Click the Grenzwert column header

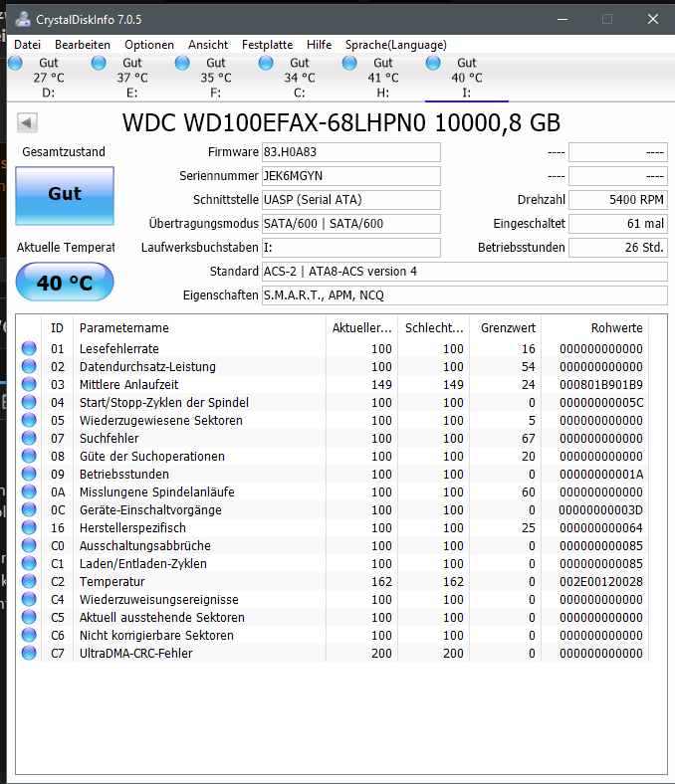pyautogui.click(x=506, y=328)
